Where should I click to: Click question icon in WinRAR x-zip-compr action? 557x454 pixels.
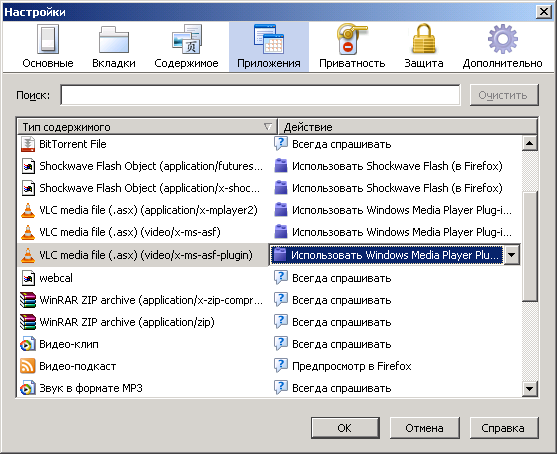281,300
